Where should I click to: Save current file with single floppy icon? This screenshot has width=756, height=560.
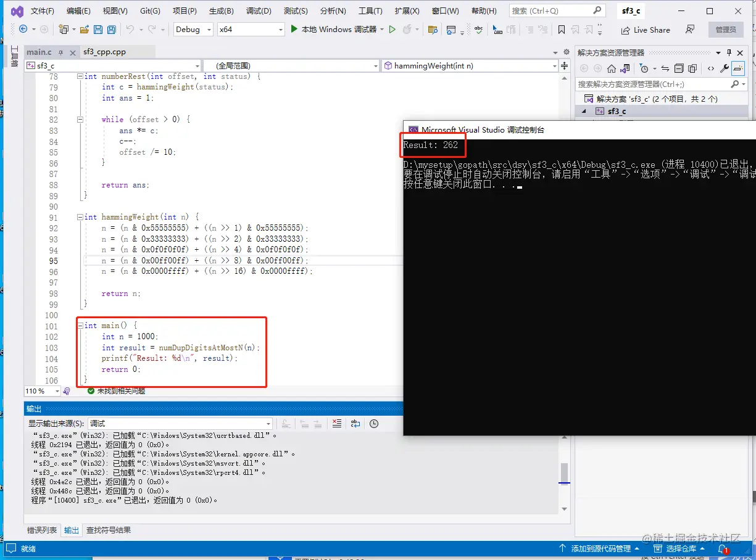98,29
